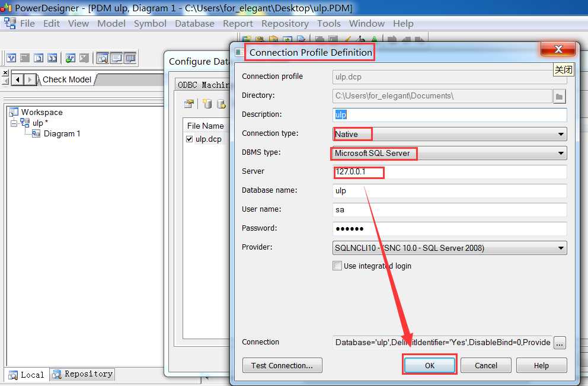The height and width of the screenshot is (386, 588).
Task: Close the output pane with small x
Action: click(5, 72)
